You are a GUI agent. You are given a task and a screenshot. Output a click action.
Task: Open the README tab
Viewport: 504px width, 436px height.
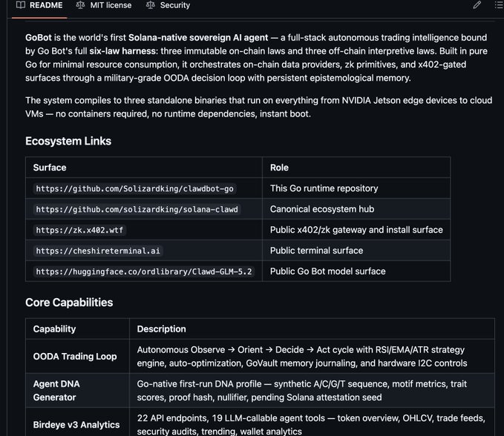pos(39,5)
